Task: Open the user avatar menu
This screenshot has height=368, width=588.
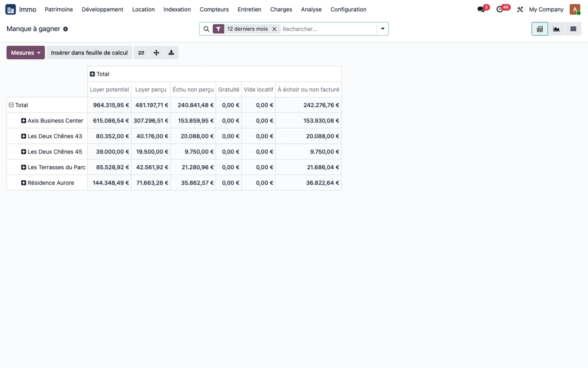Action: 575,10
